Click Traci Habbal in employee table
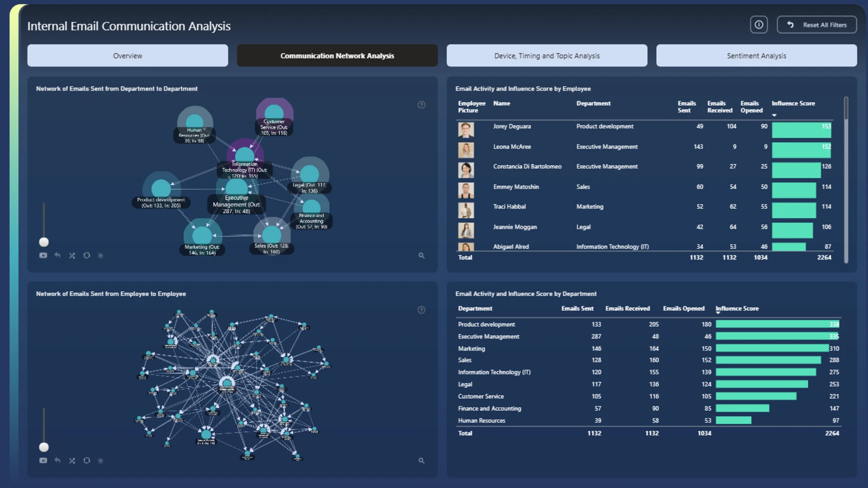Viewport: 868px width, 488px height. (509, 206)
